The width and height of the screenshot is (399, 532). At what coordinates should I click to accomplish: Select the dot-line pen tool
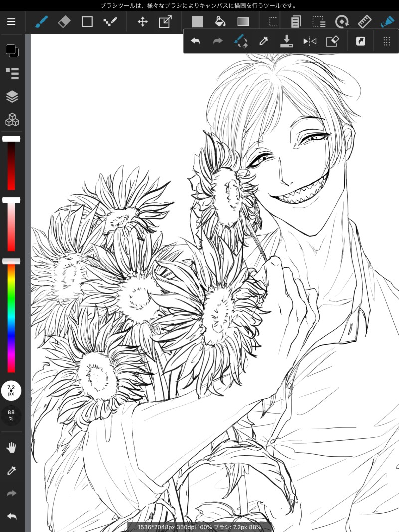click(x=110, y=22)
